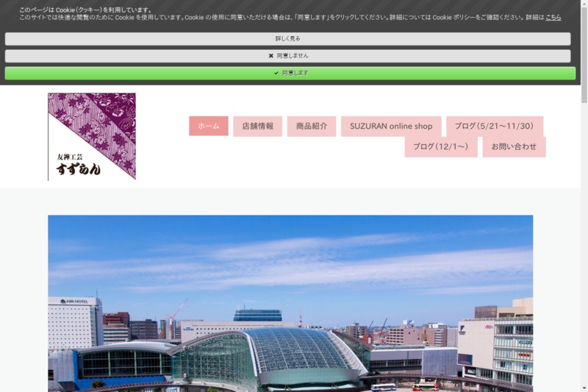
Task: Click the X icon on 同意しません
Action: tap(271, 56)
